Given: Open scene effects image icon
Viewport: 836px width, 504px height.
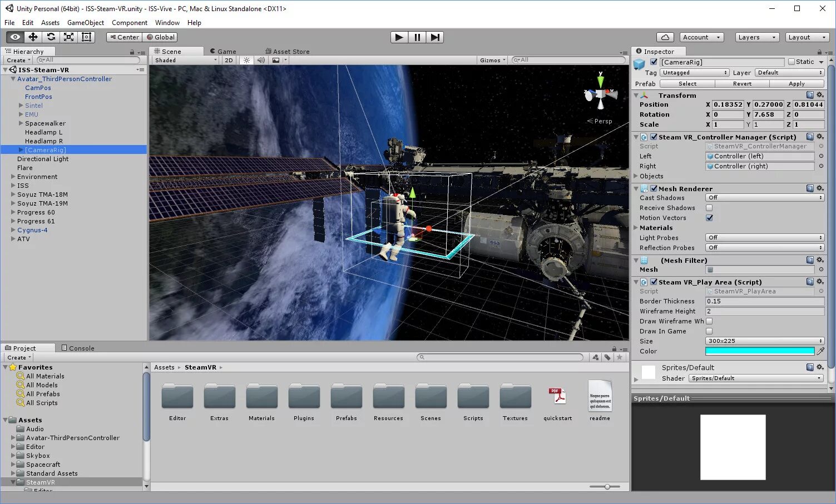Looking at the screenshot, I should pyautogui.click(x=276, y=60).
